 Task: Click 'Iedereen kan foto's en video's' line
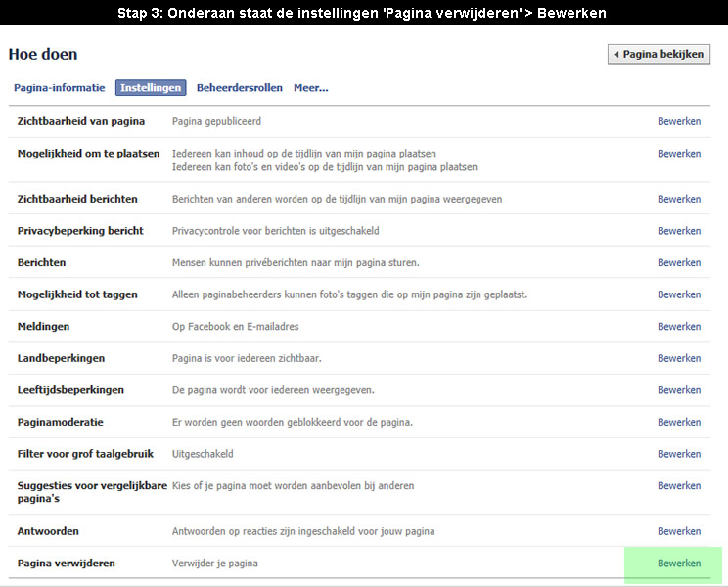point(325,167)
